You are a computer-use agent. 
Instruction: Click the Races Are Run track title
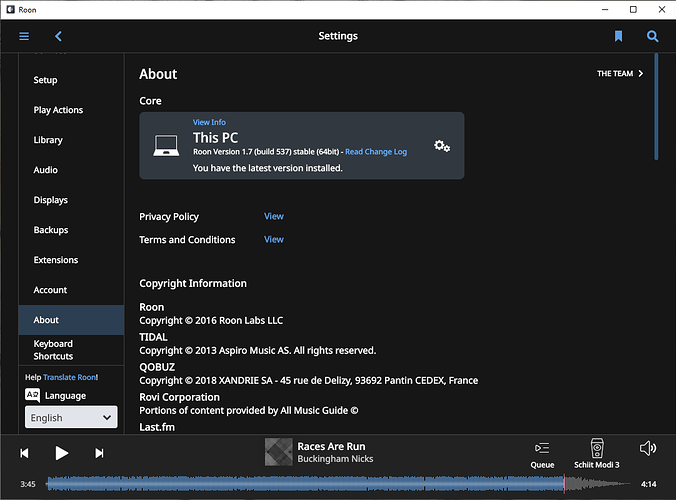331,447
